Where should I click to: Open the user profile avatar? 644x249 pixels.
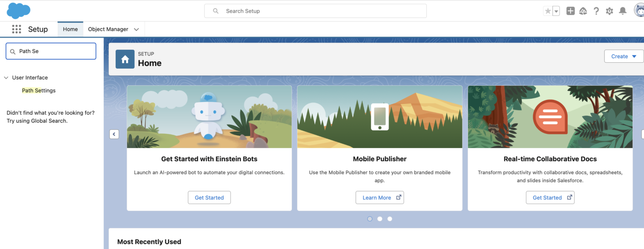pos(639,10)
